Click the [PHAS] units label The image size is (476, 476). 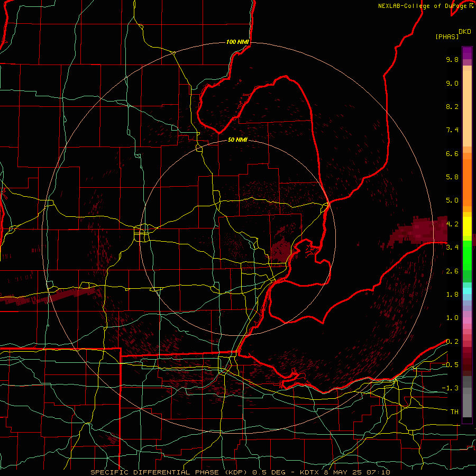tap(447, 36)
